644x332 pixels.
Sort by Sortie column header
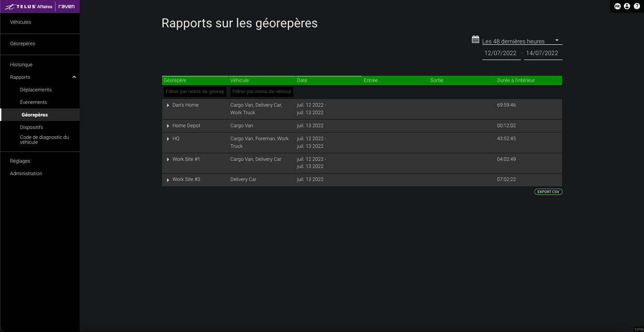(462, 80)
